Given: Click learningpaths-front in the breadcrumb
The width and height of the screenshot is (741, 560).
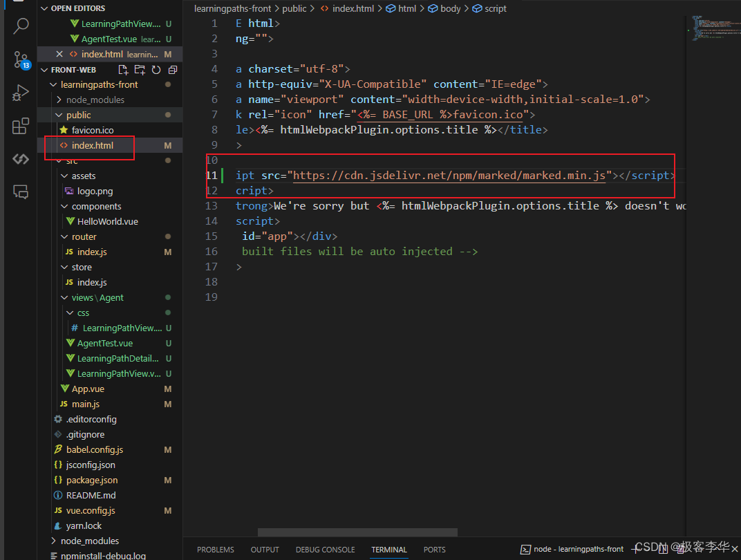Looking at the screenshot, I should click(x=232, y=8).
